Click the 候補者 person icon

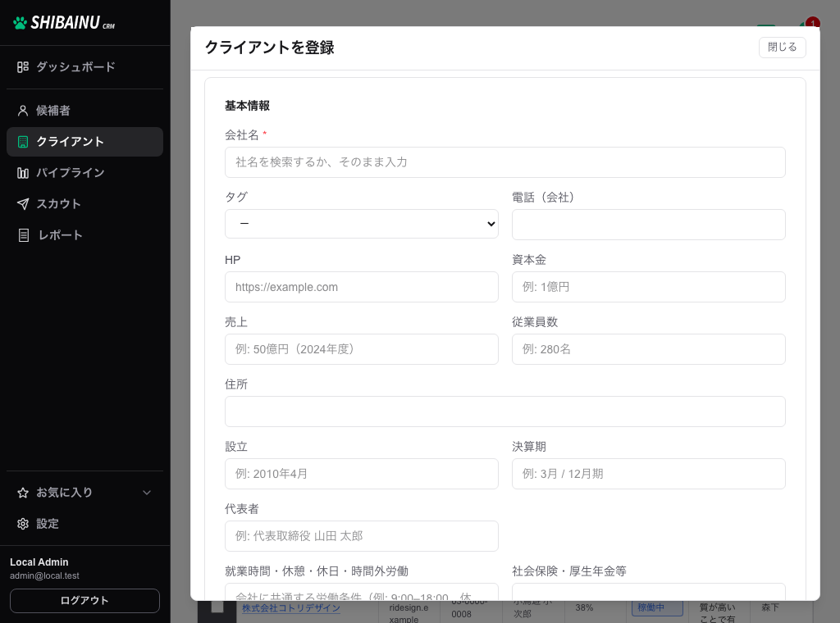tap(22, 111)
